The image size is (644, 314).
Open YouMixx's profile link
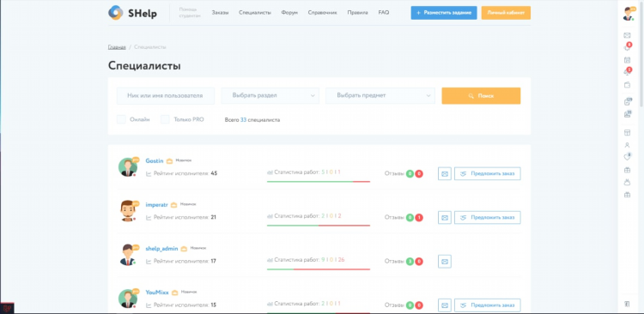point(157,293)
